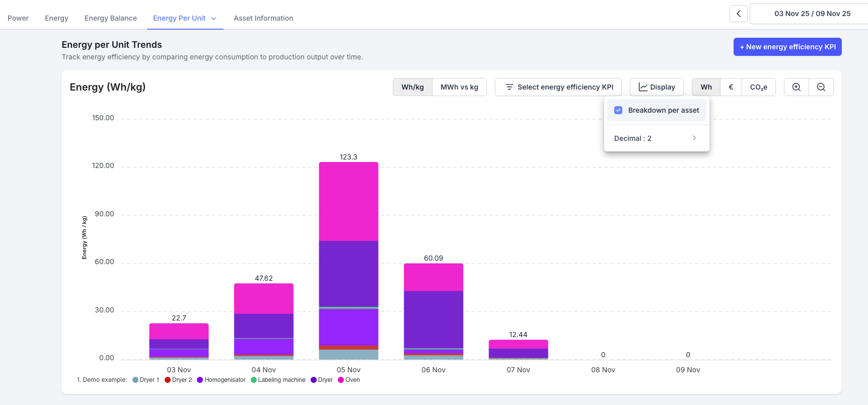Go to previous date range arrow
Image resolution: width=868 pixels, height=405 pixels.
click(739, 14)
